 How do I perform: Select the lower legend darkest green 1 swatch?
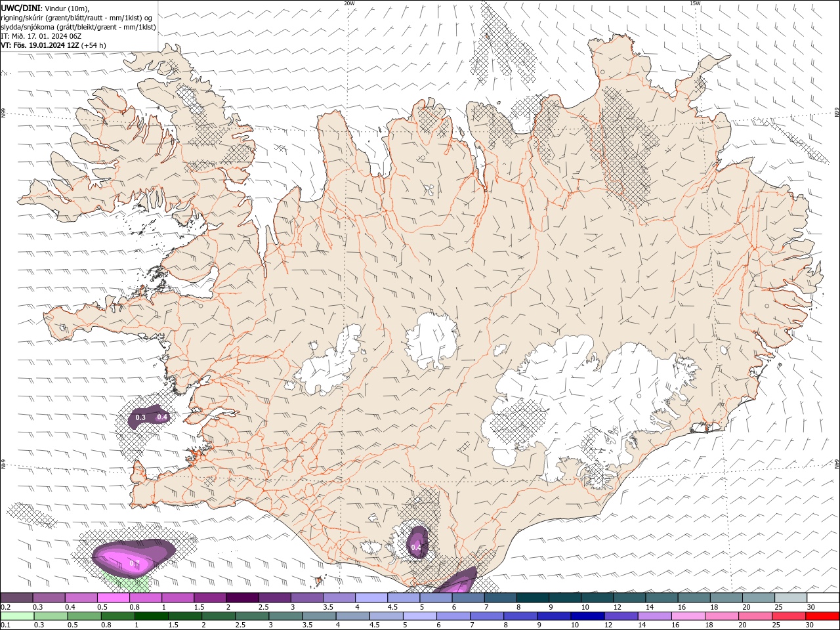pyautogui.click(x=151, y=616)
